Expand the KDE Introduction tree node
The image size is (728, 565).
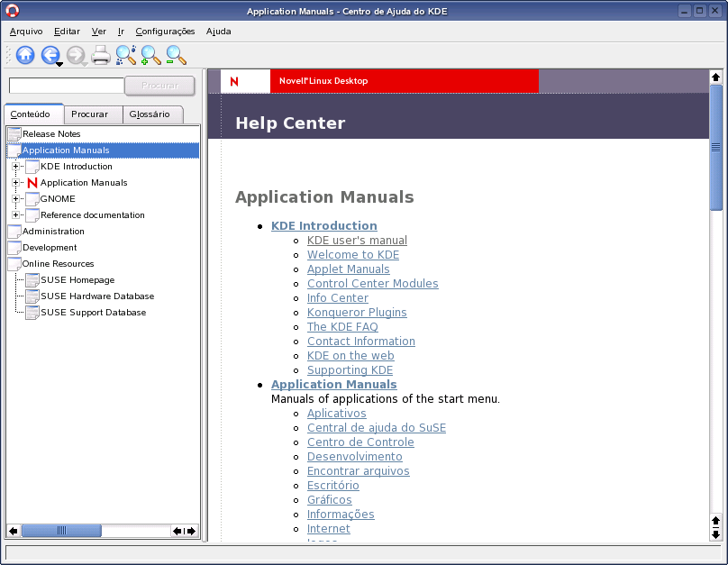15,166
